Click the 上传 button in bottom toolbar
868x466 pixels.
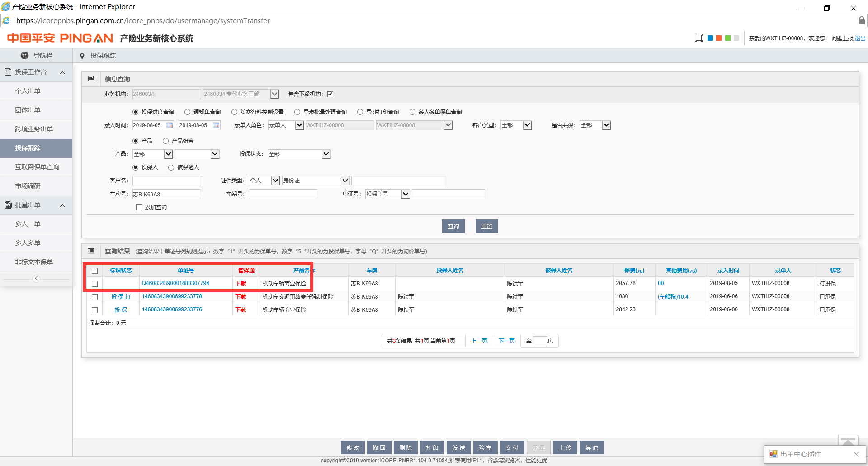pos(565,447)
